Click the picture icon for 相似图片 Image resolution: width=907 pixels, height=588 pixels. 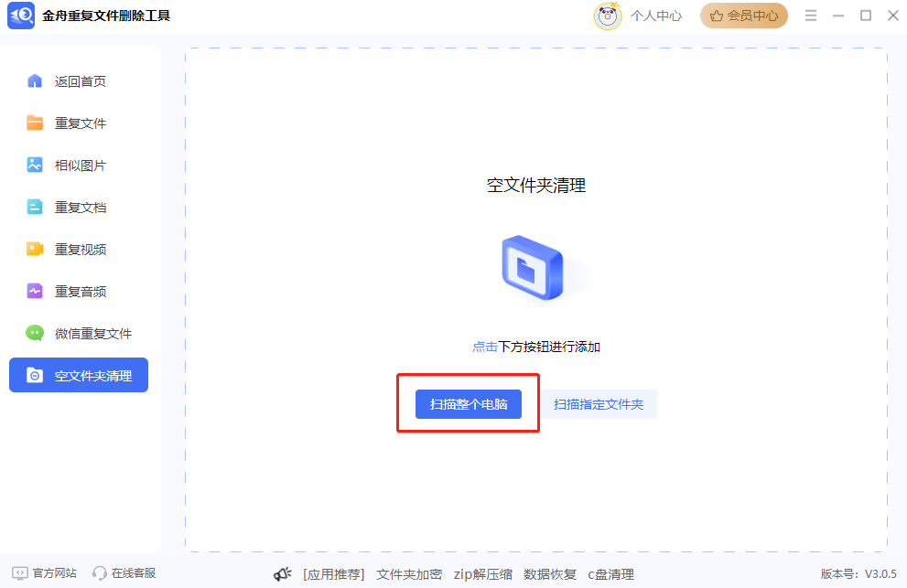pyautogui.click(x=35, y=165)
